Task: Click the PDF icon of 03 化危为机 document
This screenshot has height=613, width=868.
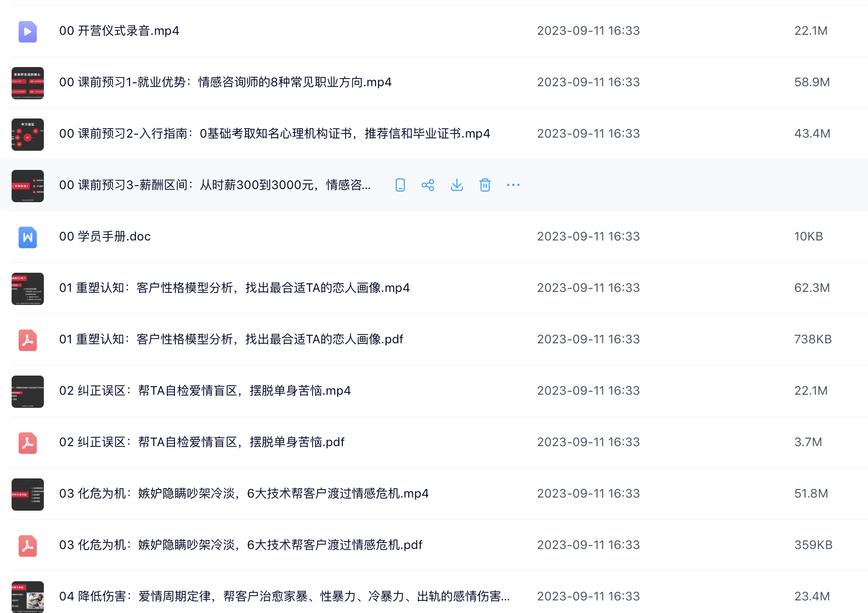Action: pyautogui.click(x=28, y=545)
